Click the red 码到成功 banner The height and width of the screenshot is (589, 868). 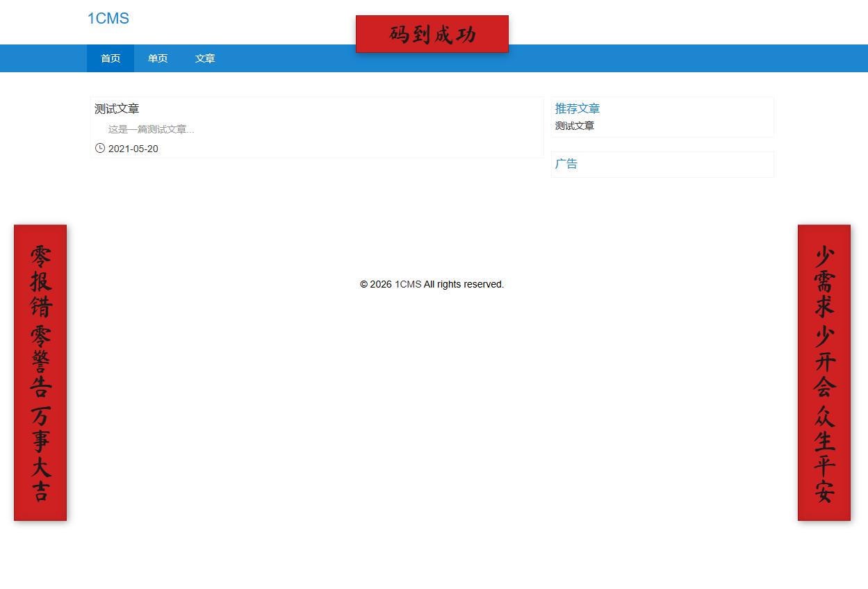tap(432, 34)
